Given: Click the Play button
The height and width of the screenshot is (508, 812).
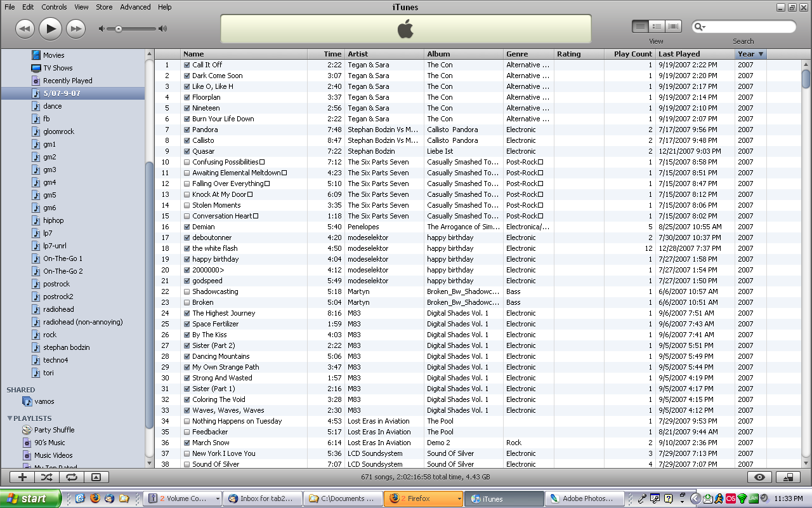Looking at the screenshot, I should coord(50,28).
